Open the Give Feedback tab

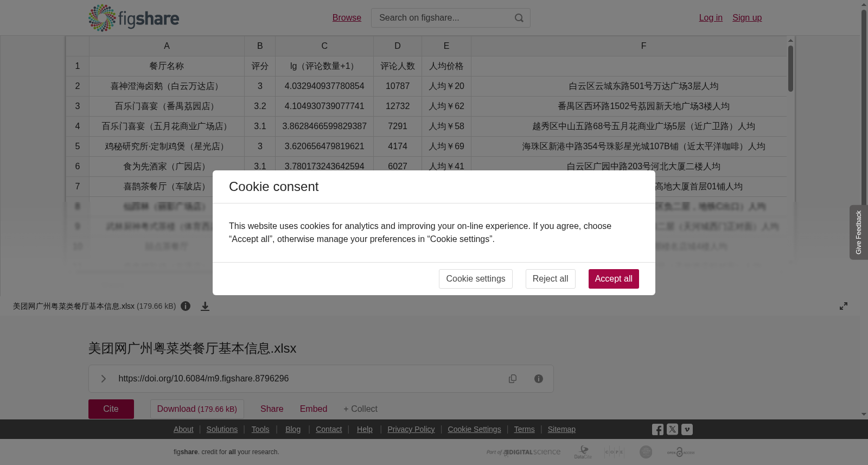click(859, 232)
